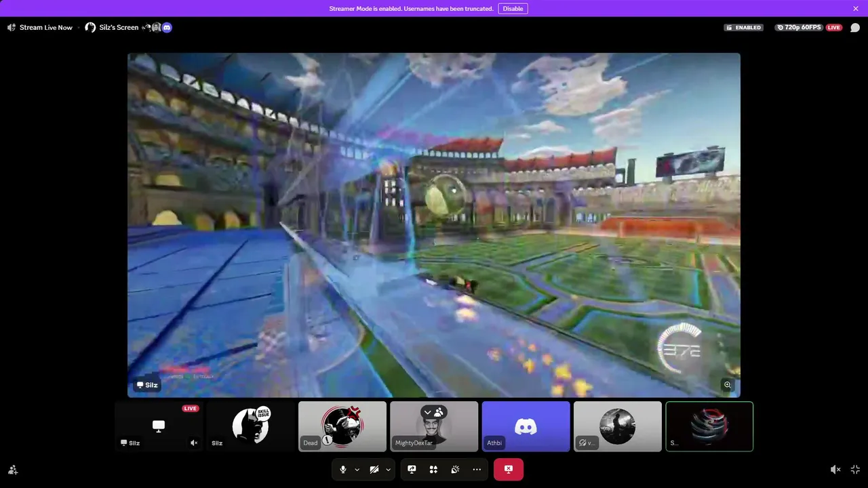Click Silz's round avatar in header

pyautogui.click(x=90, y=28)
